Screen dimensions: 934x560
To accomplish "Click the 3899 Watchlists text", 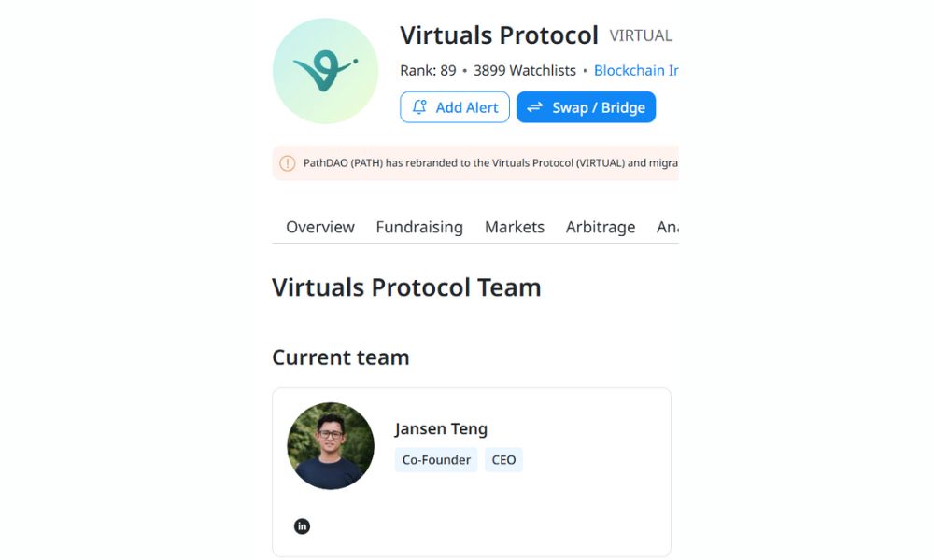I will click(x=524, y=70).
